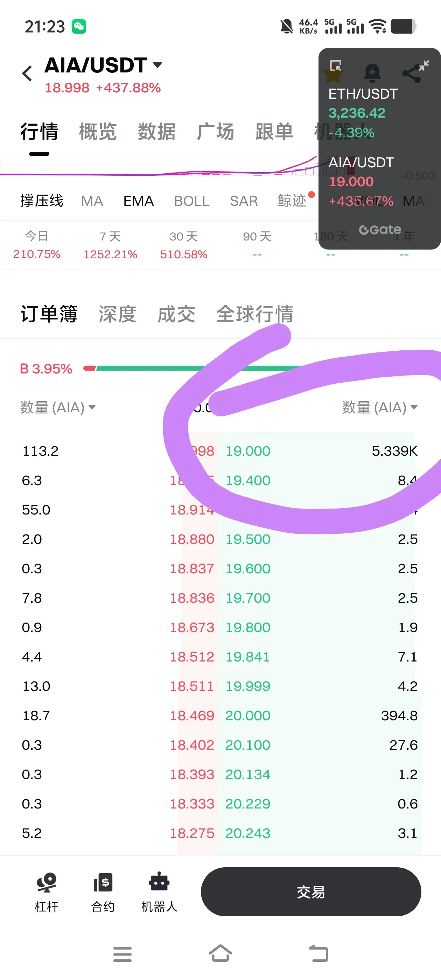The height and width of the screenshot is (980, 441).
Task: Toggle the 鲸迹 indicator with red dot
Action: click(x=292, y=201)
